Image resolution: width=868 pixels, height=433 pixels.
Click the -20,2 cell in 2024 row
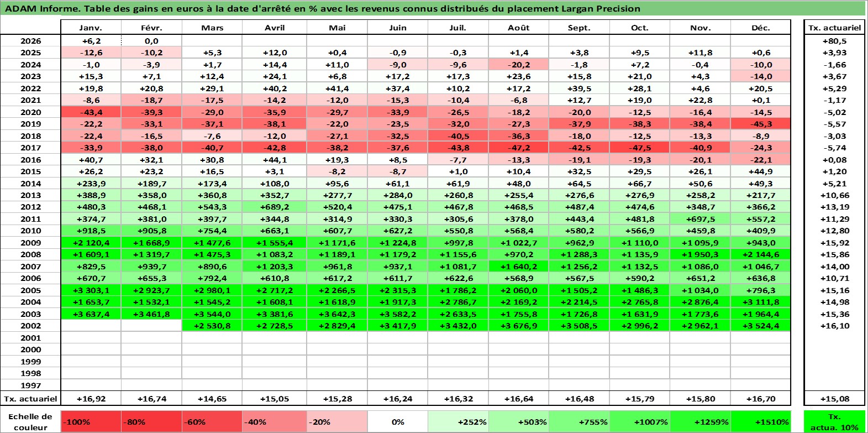518,65
